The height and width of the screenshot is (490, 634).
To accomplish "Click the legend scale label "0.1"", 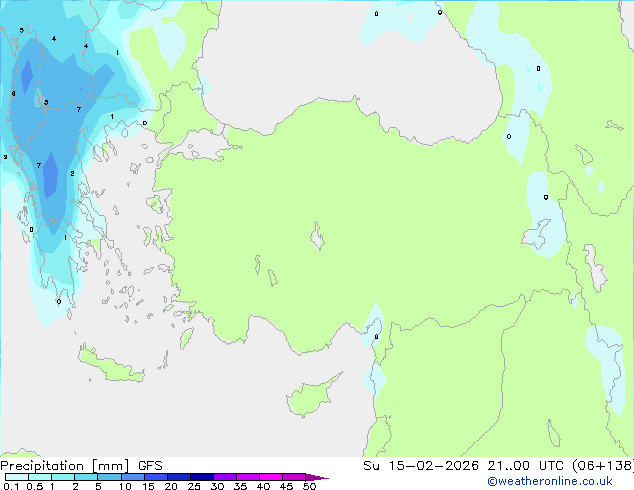I will coord(11,486).
